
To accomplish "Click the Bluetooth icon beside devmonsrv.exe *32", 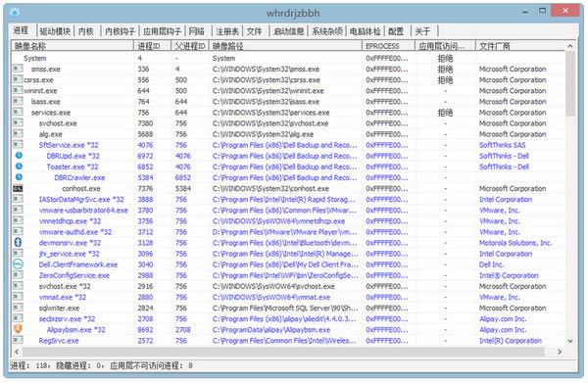I will click(18, 242).
